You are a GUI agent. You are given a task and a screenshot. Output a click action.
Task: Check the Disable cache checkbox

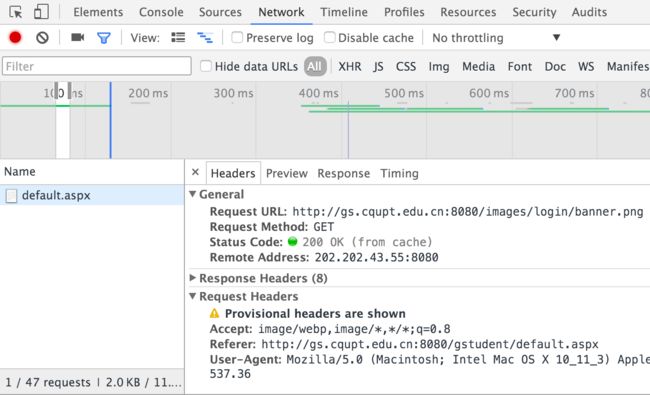click(329, 37)
